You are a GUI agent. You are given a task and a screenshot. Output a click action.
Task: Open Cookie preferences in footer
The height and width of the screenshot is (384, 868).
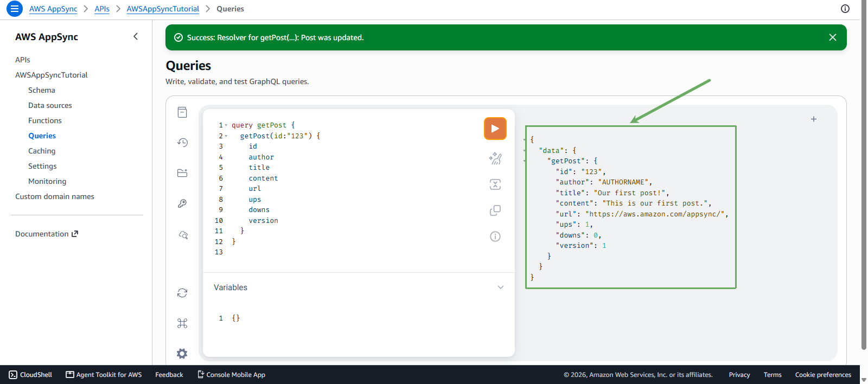pos(823,375)
